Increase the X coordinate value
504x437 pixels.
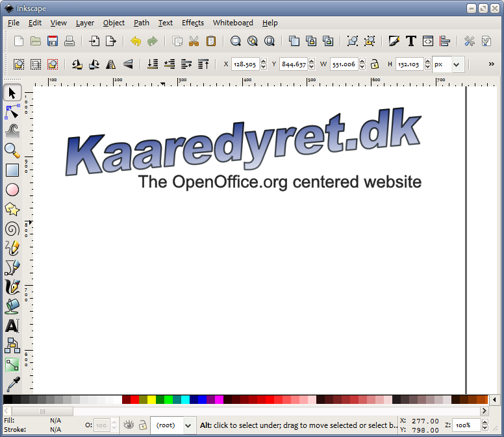point(264,61)
